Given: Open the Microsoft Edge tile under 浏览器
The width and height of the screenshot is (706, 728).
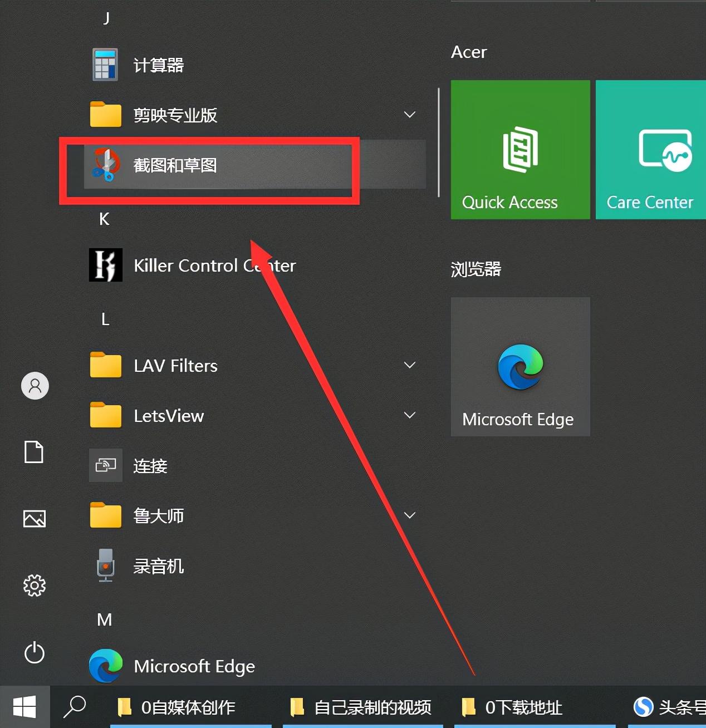Looking at the screenshot, I should (519, 366).
